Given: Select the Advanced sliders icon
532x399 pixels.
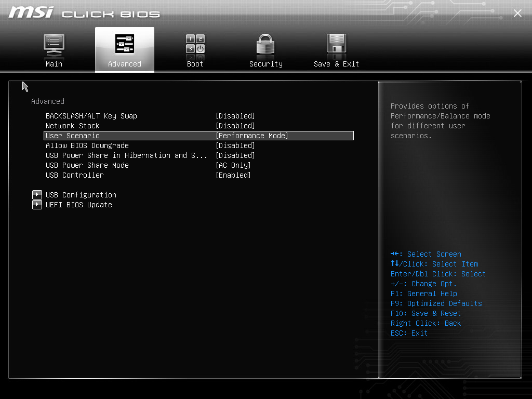Looking at the screenshot, I should [x=125, y=44].
